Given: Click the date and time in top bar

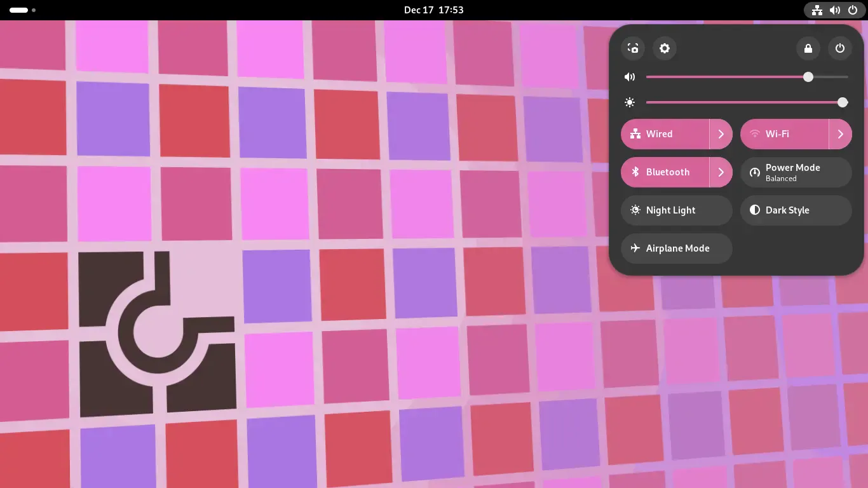Looking at the screenshot, I should click(434, 10).
